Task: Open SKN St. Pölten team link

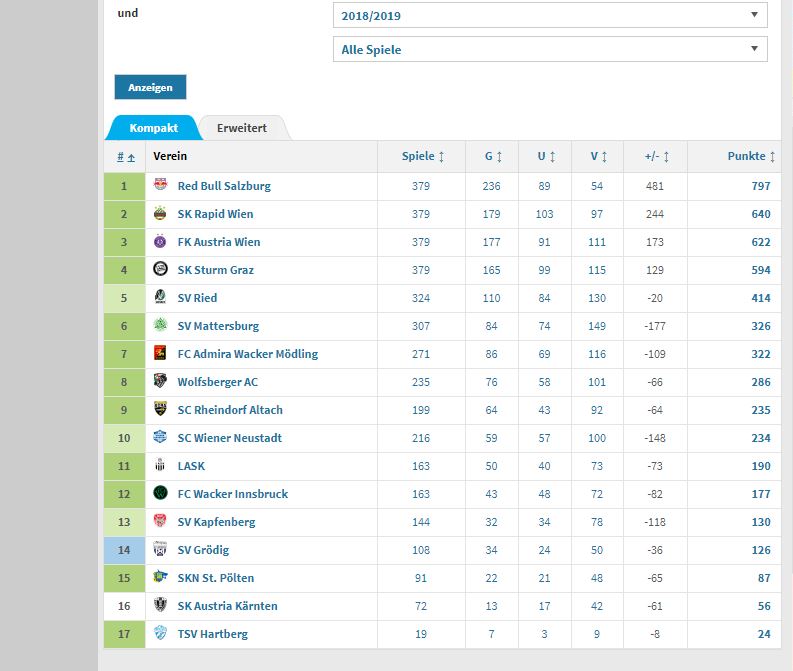Action: tap(216, 578)
